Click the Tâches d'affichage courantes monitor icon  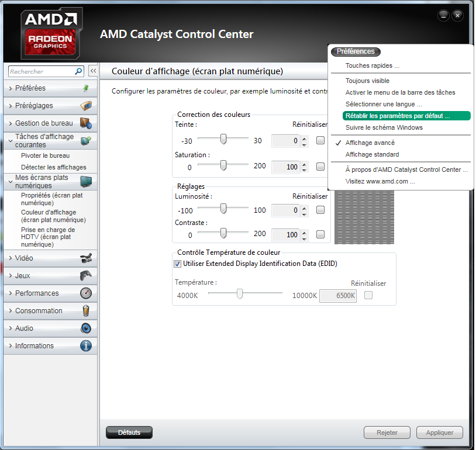tap(86, 141)
